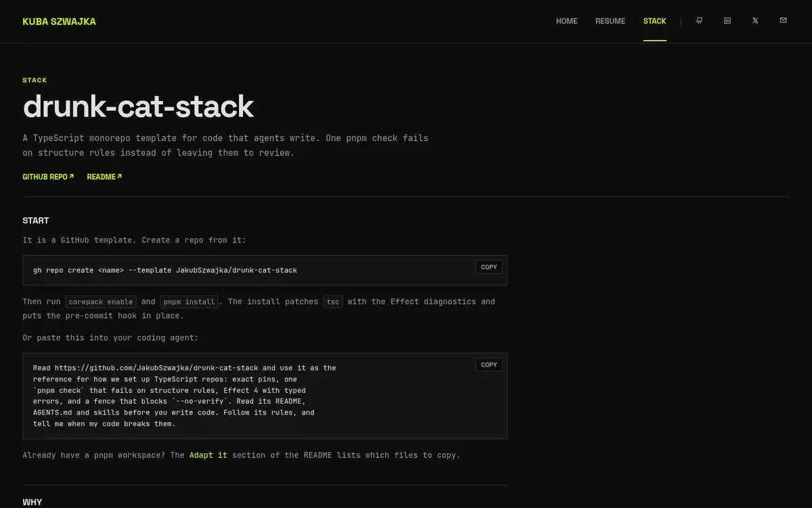Open the README link
The image size is (812, 508).
(104, 177)
